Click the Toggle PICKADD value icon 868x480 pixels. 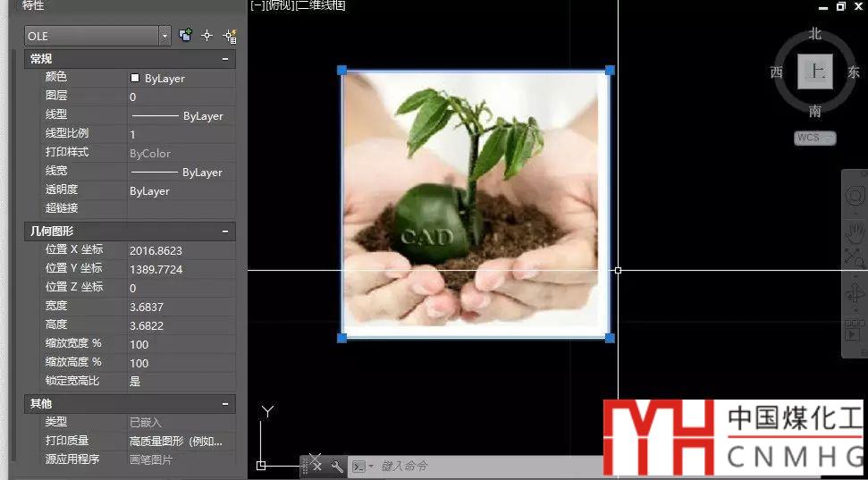tap(185, 36)
